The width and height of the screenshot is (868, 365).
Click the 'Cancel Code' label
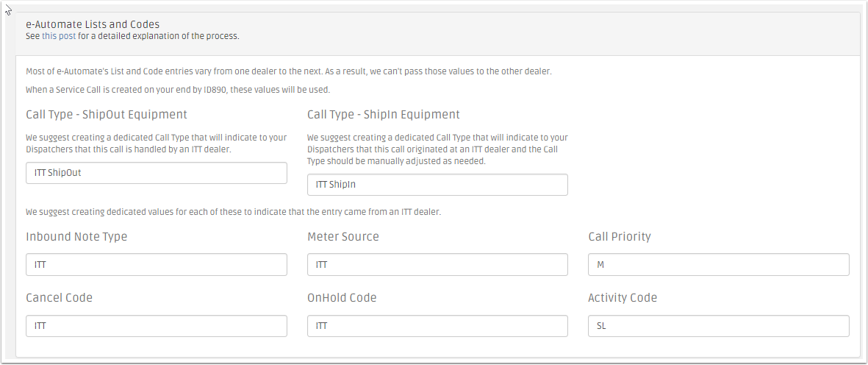tap(60, 297)
